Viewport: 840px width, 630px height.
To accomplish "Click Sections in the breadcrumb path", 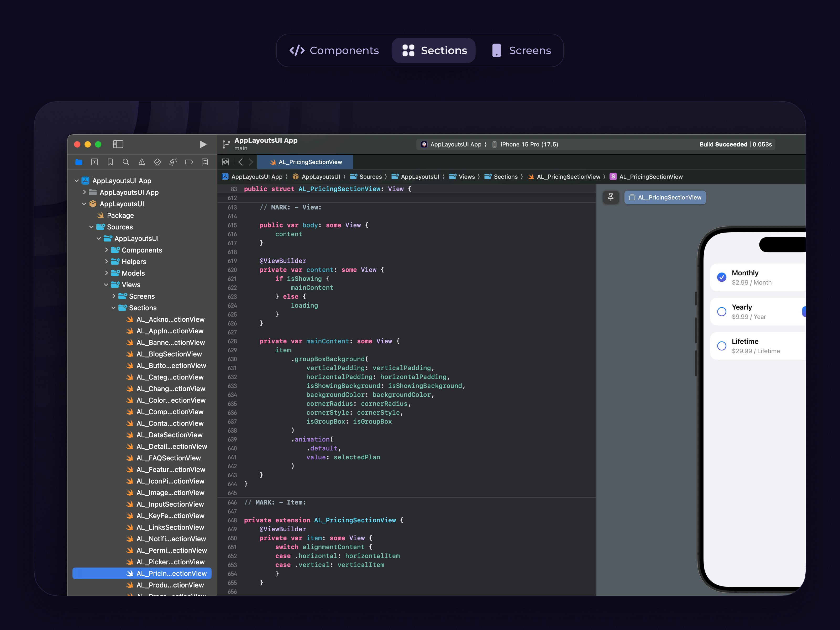I will (501, 177).
